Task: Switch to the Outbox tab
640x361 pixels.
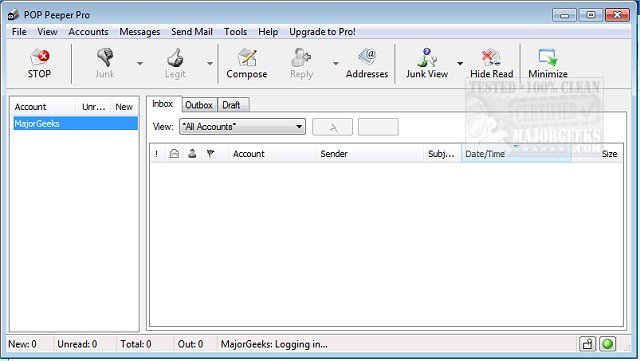Action: pos(199,105)
